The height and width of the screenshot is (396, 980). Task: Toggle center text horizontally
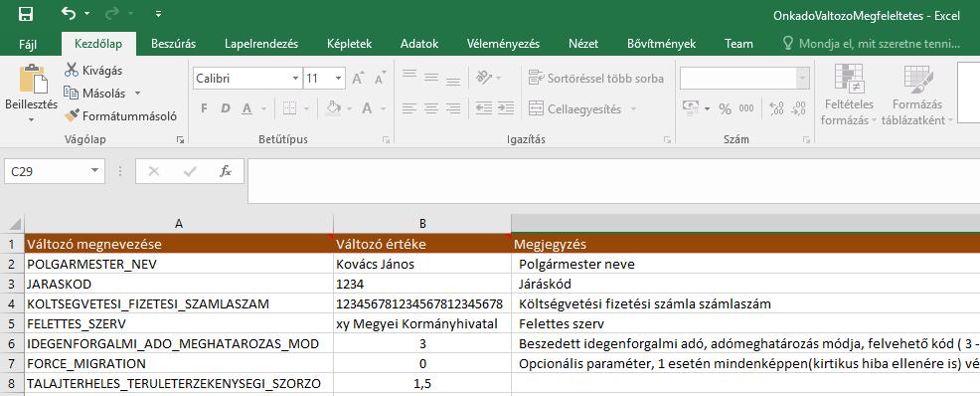tap(431, 108)
